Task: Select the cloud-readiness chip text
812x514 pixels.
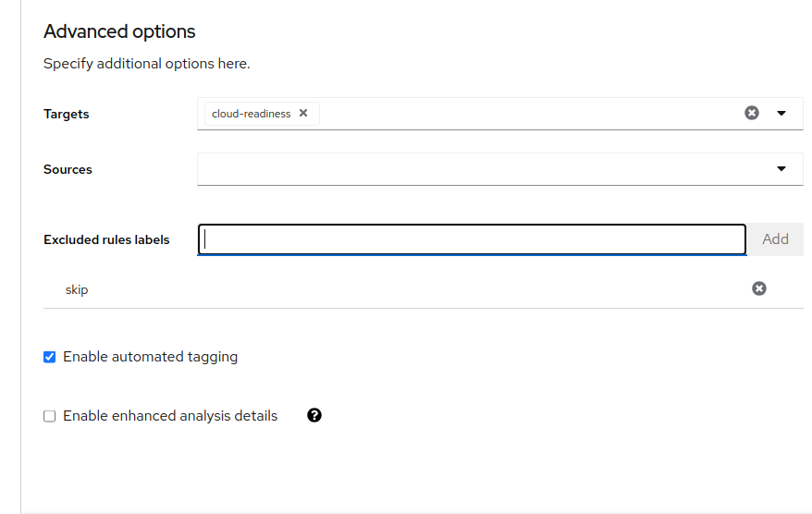Action: tap(251, 114)
